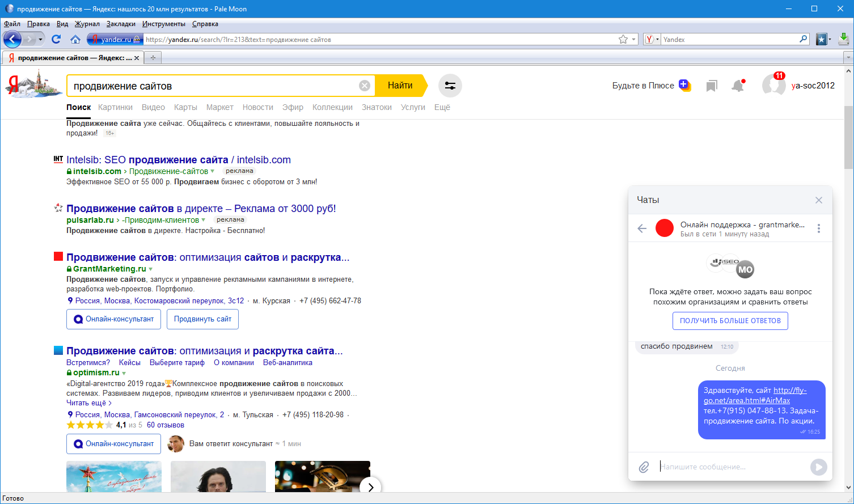Open the Инструменты menu
854x504 pixels.
click(164, 24)
